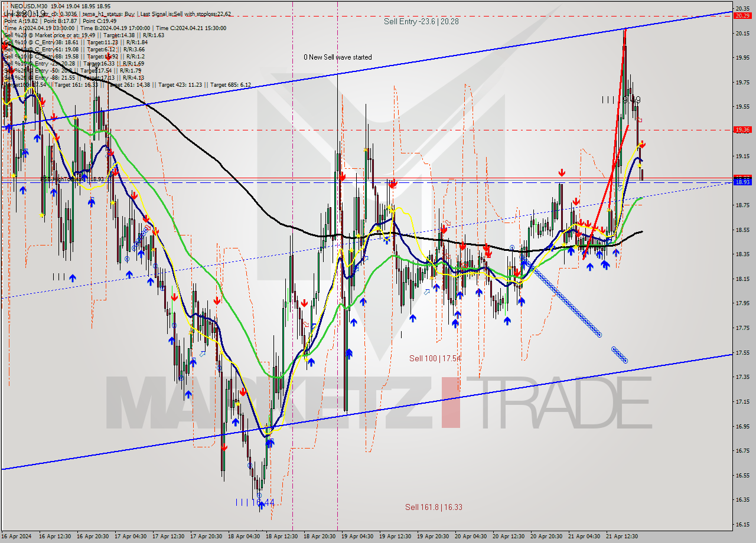The width and height of the screenshot is (756, 543).
Task: Click the 'Target 685: 6.12' text
Action: [230, 85]
